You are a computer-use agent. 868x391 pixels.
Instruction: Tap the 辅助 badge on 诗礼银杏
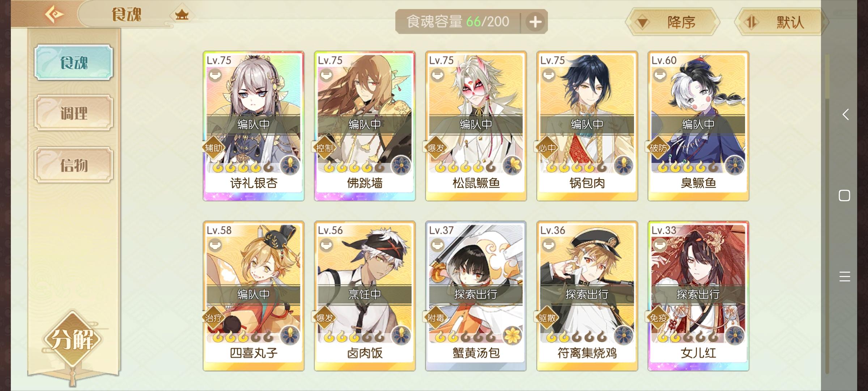point(213,148)
